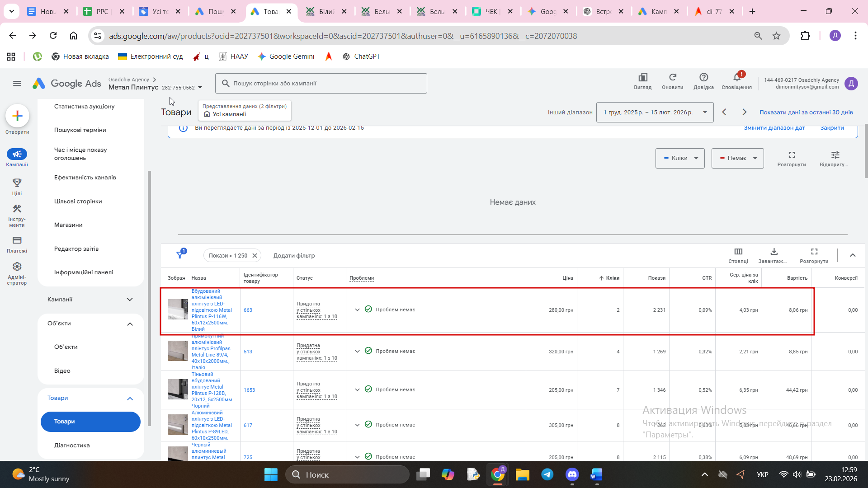Click the Створити plus button

(17, 116)
